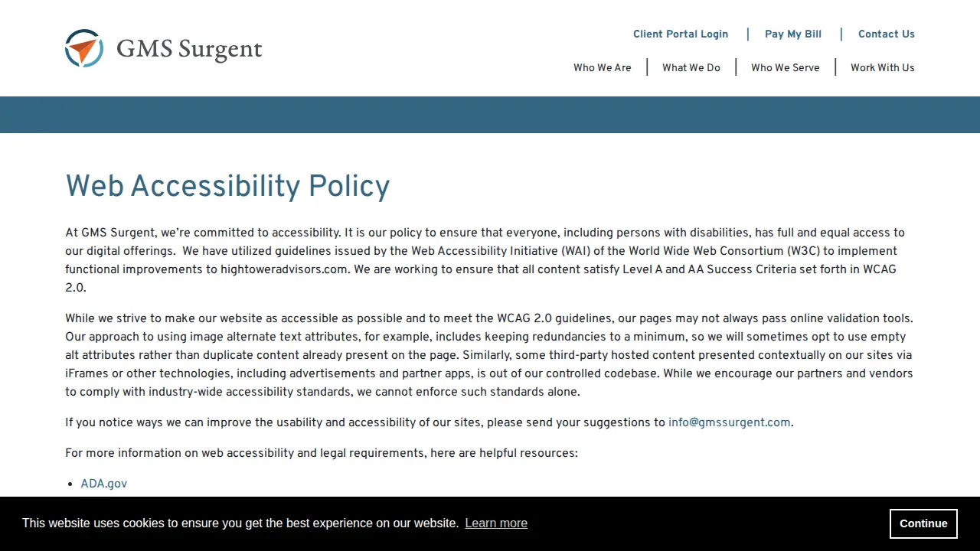
Task: Click the GMS Surgent wordmark text
Action: point(189,49)
